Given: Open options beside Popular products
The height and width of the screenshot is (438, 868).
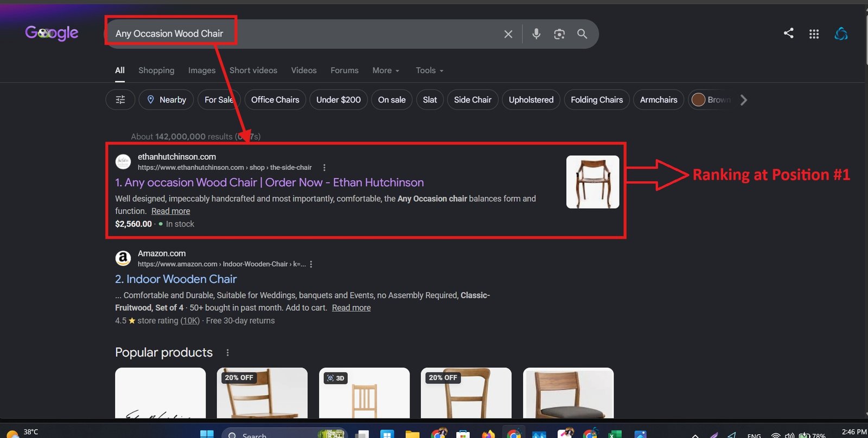Looking at the screenshot, I should (x=228, y=352).
